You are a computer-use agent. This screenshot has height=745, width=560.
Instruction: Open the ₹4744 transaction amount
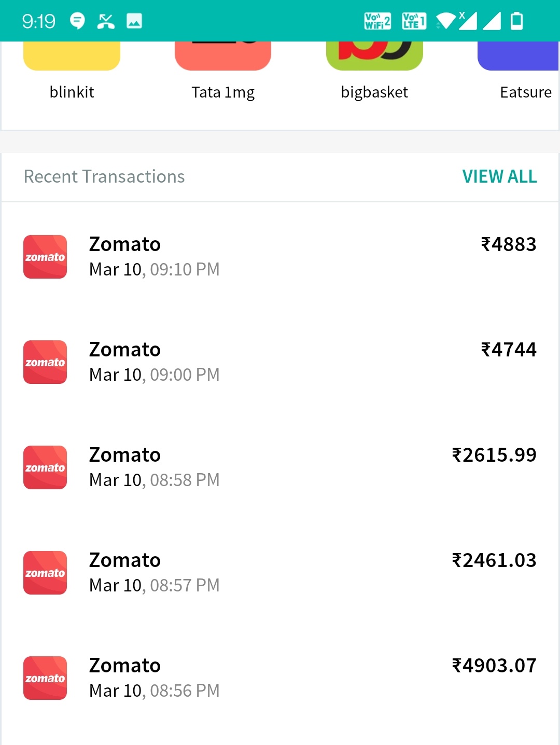pyautogui.click(x=508, y=350)
